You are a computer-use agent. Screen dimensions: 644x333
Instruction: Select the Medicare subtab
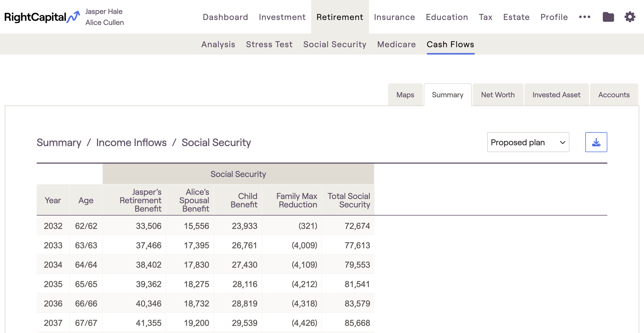[396, 44]
